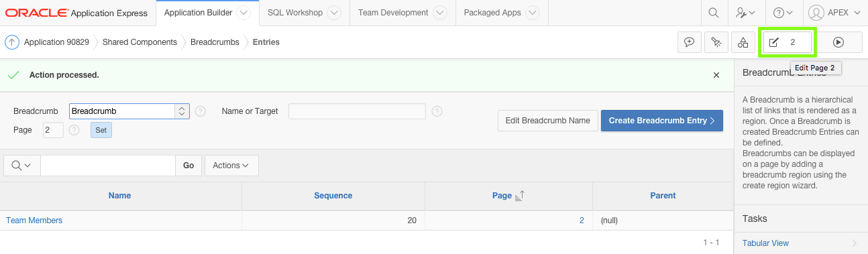Go to Shared Components breadcrumb
Image resolution: width=868 pixels, height=254 pixels.
pos(140,42)
